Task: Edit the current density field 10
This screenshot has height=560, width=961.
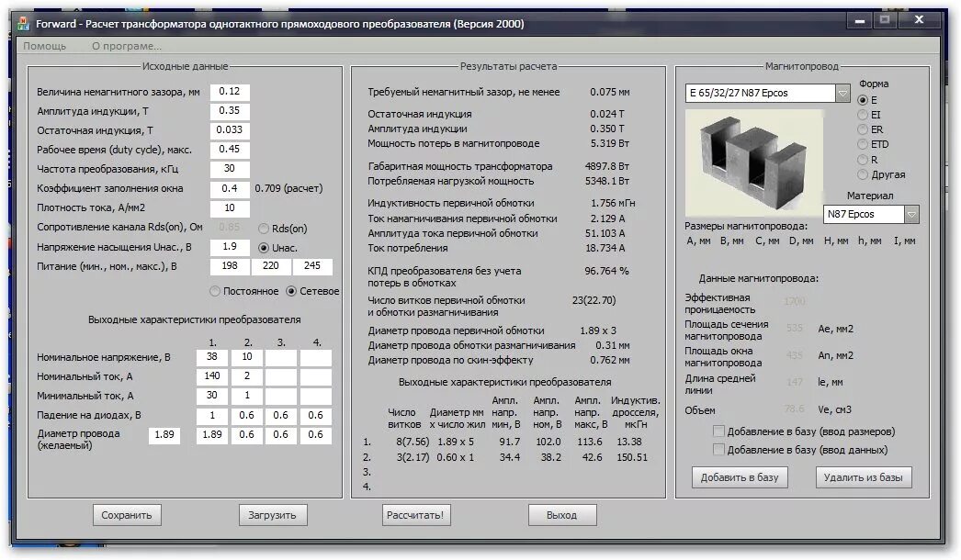Action: (x=230, y=208)
